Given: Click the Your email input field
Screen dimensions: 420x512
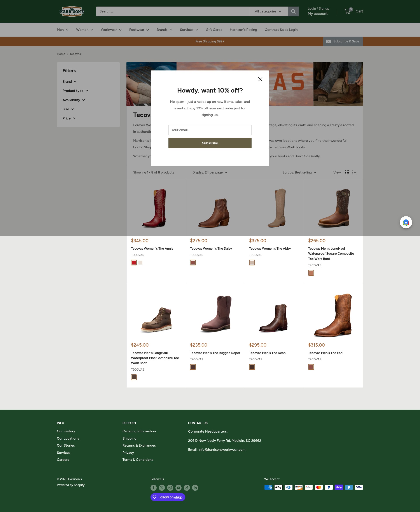Looking at the screenshot, I should pyautogui.click(x=210, y=130).
